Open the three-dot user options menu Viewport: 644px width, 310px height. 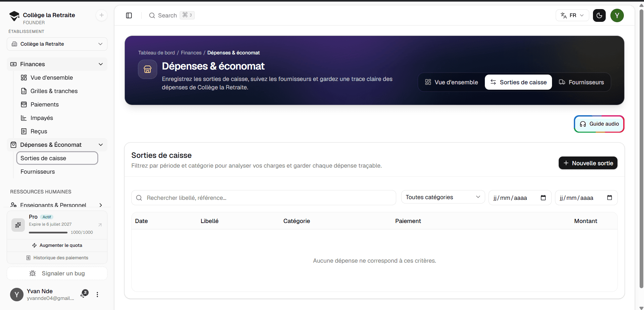[97, 295]
